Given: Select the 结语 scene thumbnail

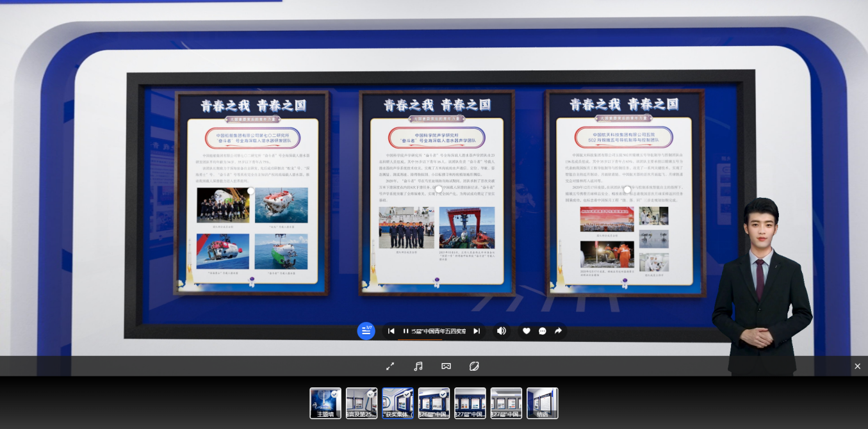Looking at the screenshot, I should click(x=543, y=403).
